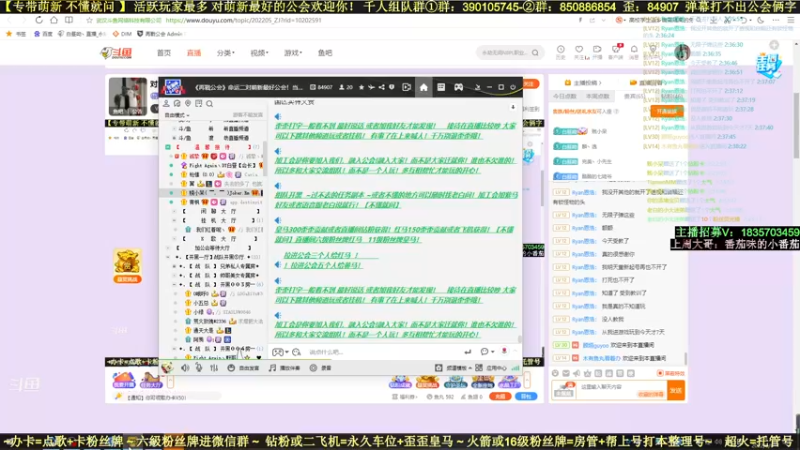Click the browser address bar URL
800x450 pixels.
tap(243, 20)
